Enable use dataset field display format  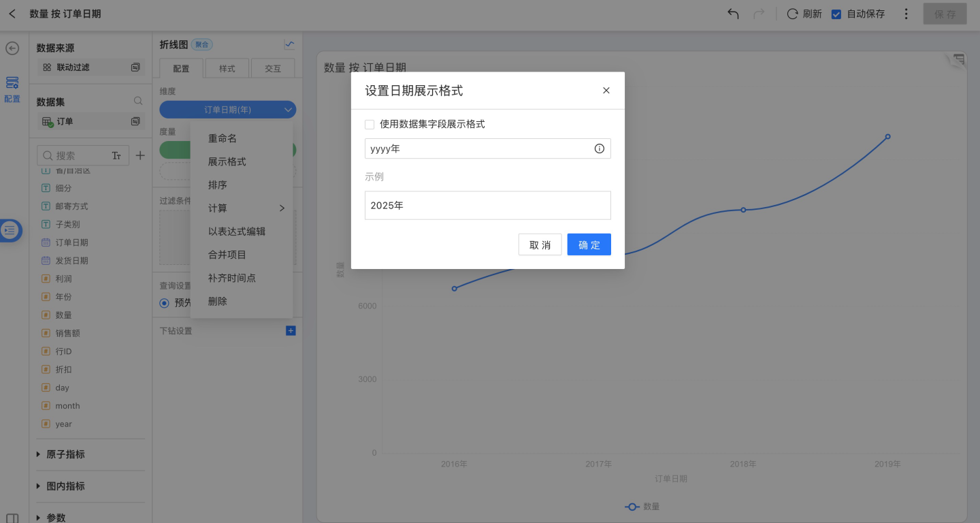pyautogui.click(x=370, y=125)
